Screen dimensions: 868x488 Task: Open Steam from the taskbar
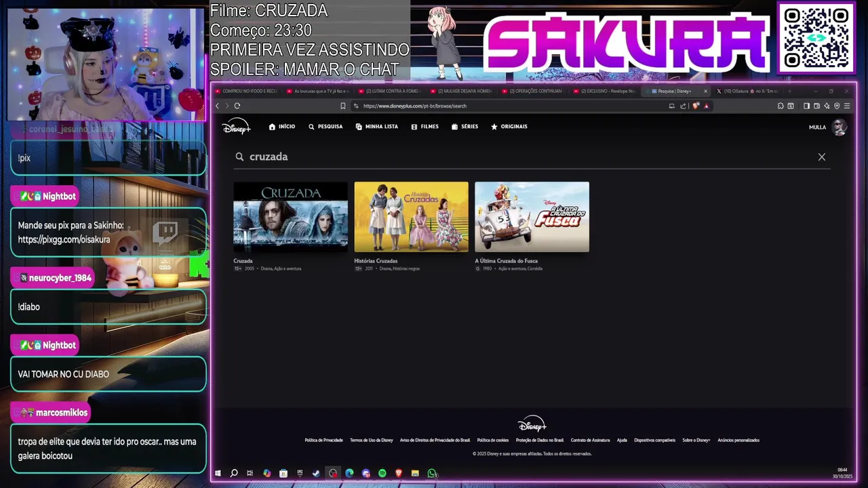click(316, 473)
